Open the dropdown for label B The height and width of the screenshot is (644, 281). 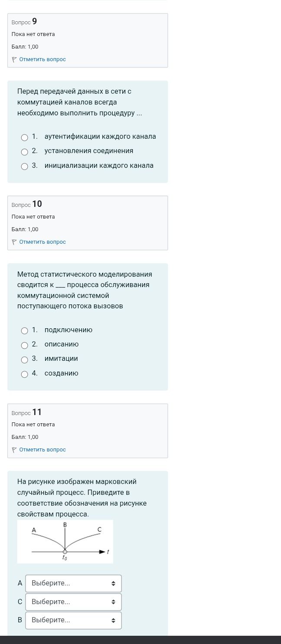point(74,620)
